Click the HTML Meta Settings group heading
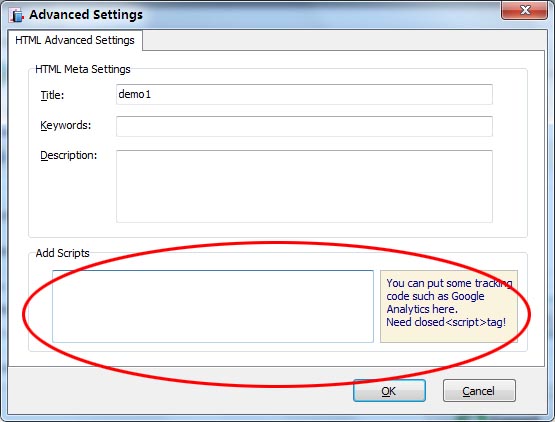 point(83,69)
